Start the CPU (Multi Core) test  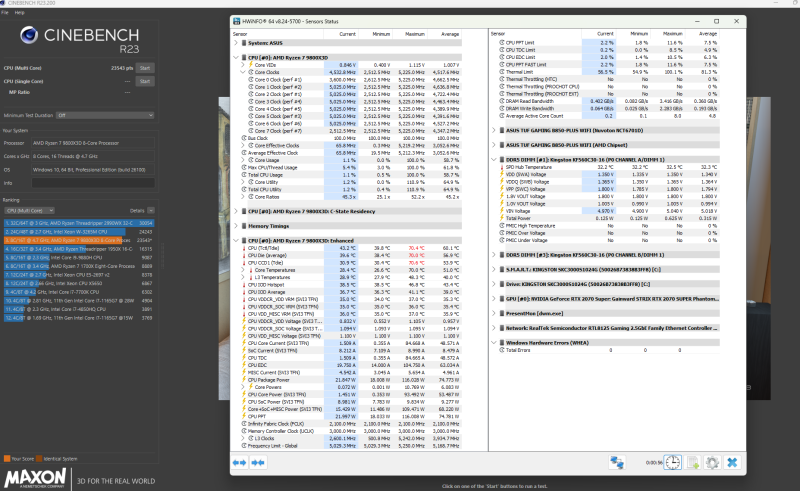(145, 68)
